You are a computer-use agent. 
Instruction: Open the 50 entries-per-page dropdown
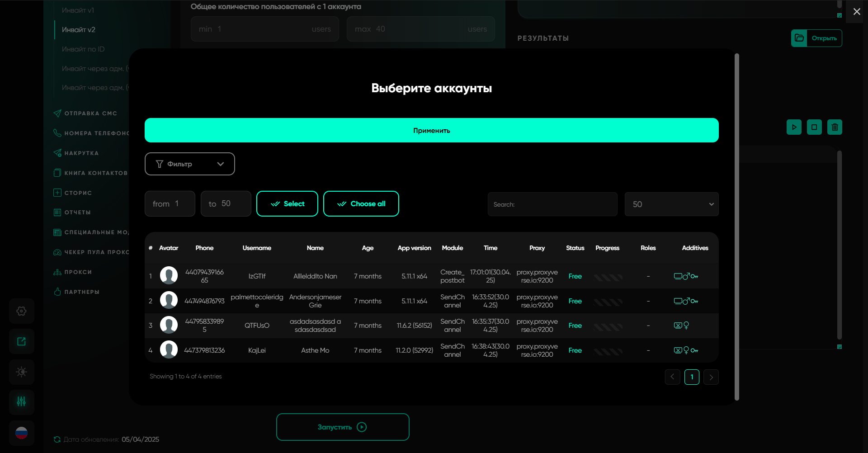click(x=671, y=204)
